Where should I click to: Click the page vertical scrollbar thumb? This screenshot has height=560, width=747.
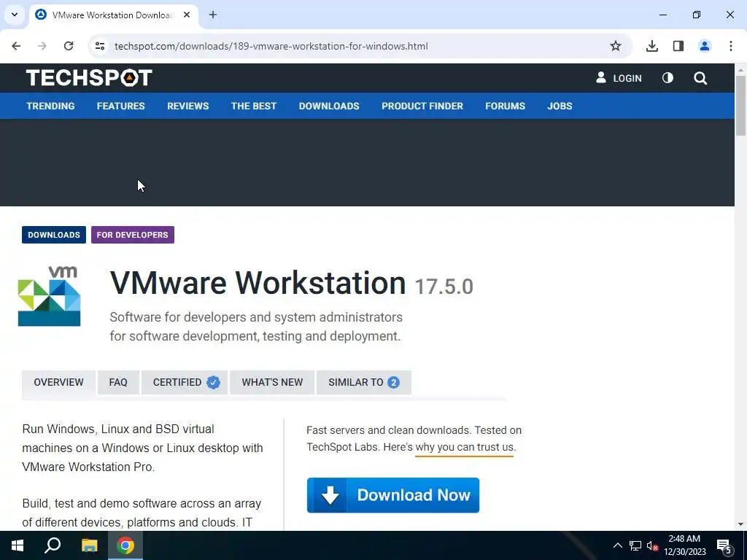pos(740,105)
